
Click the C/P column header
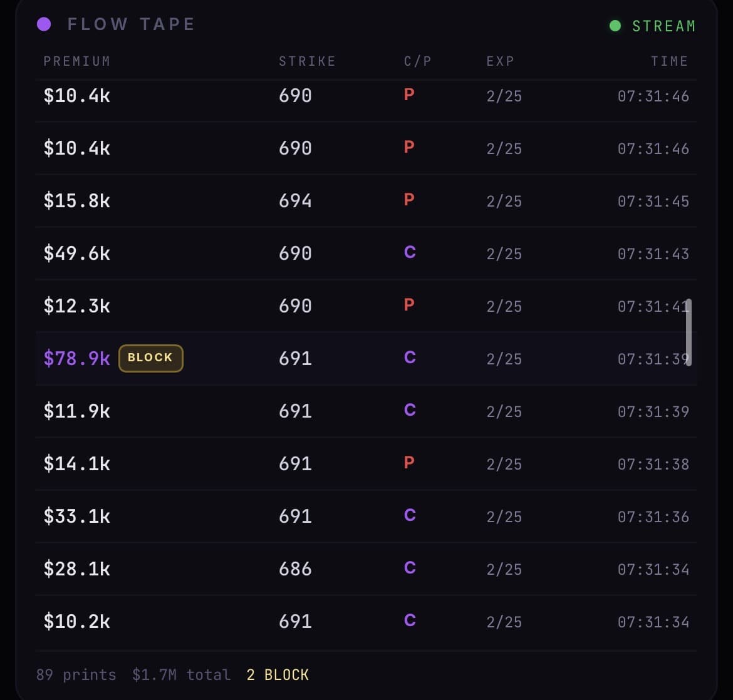coord(418,61)
